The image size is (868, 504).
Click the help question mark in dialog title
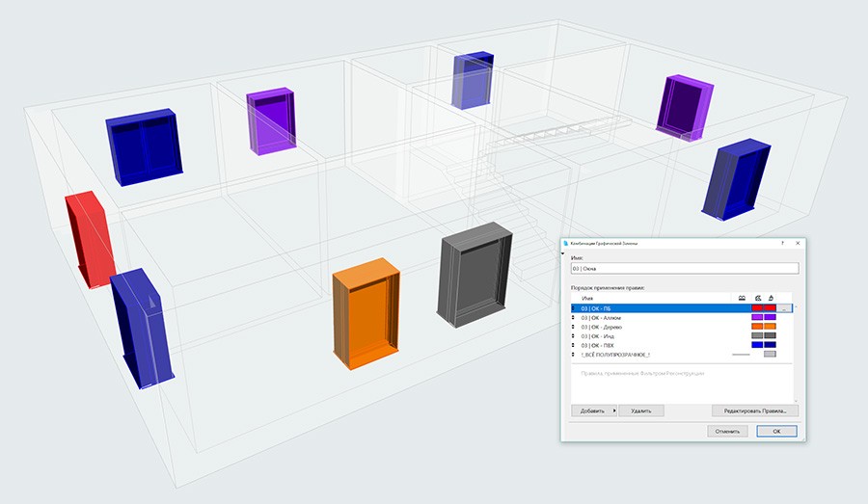click(783, 243)
